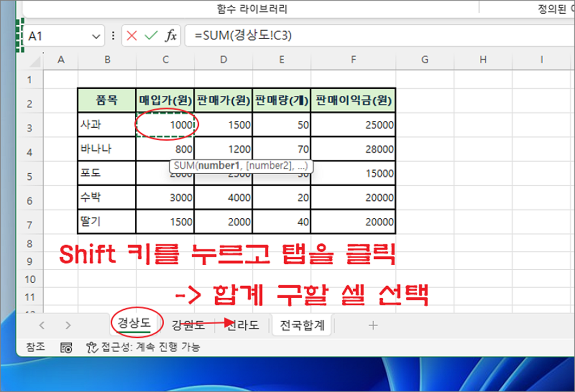The height and width of the screenshot is (392, 575).
Task: Select column E header
Action: coord(281,60)
